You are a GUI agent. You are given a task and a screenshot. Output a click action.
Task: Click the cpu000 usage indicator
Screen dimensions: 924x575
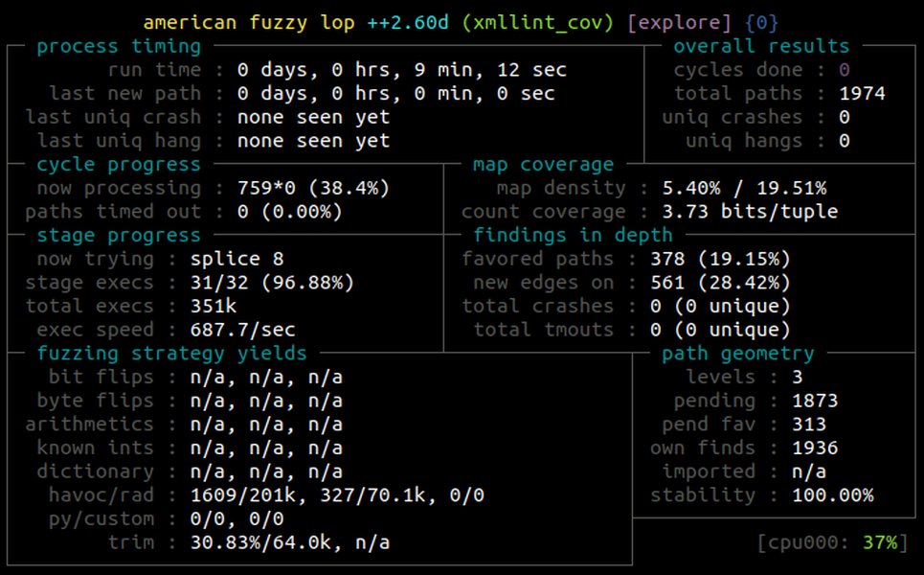click(832, 542)
